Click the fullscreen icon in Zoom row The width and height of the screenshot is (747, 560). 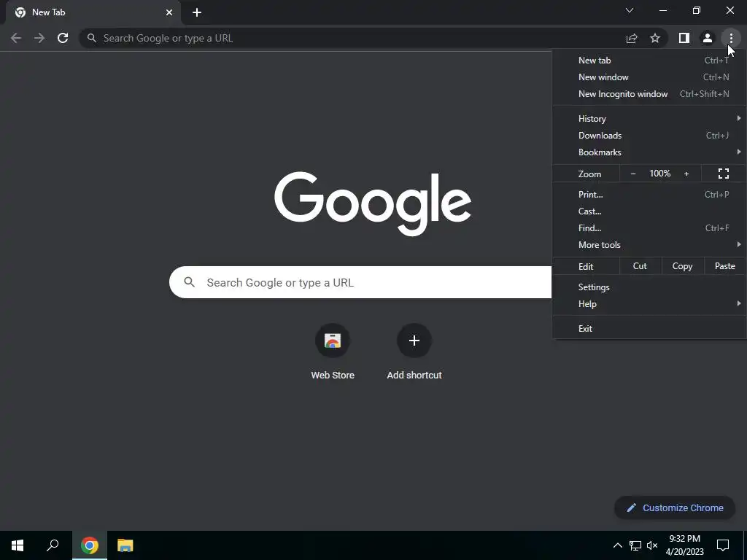[723, 174]
